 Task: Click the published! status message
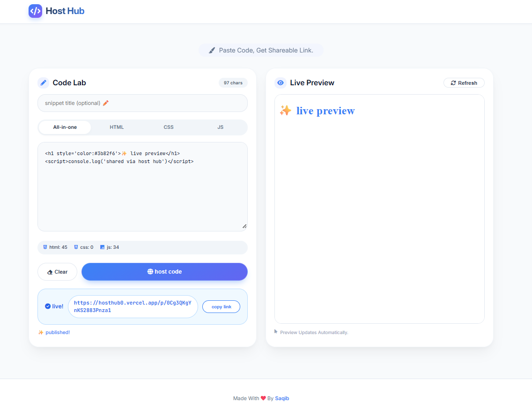[58, 333]
